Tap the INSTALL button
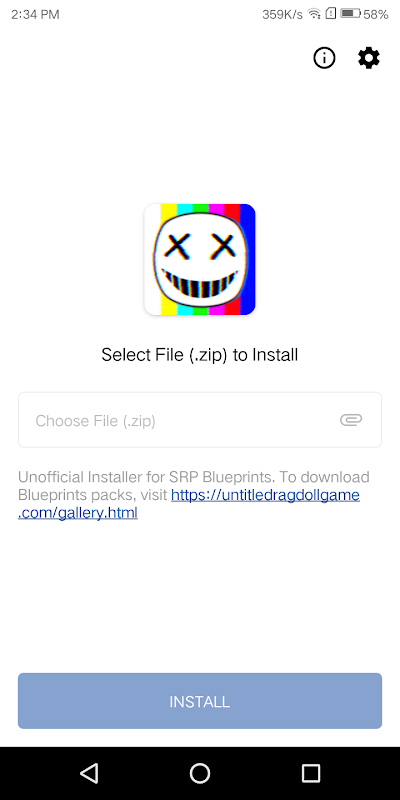Screen dimensions: 400x800 (x=200, y=701)
